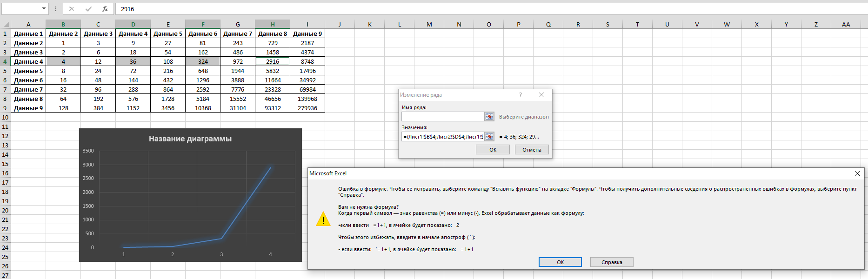
Task: Click cell containing 324
Action: 203,61
